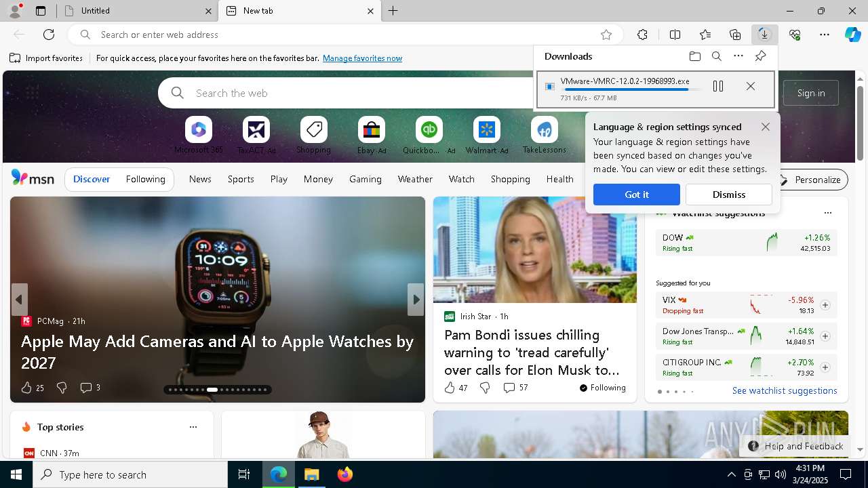Open See watchlist suggestions link
Image resolution: width=868 pixels, height=488 pixels.
[785, 391]
